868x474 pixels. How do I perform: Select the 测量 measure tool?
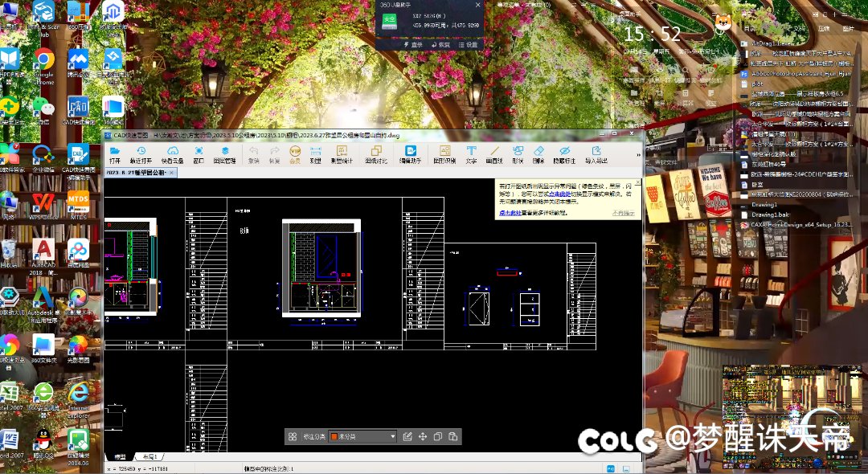[316, 153]
